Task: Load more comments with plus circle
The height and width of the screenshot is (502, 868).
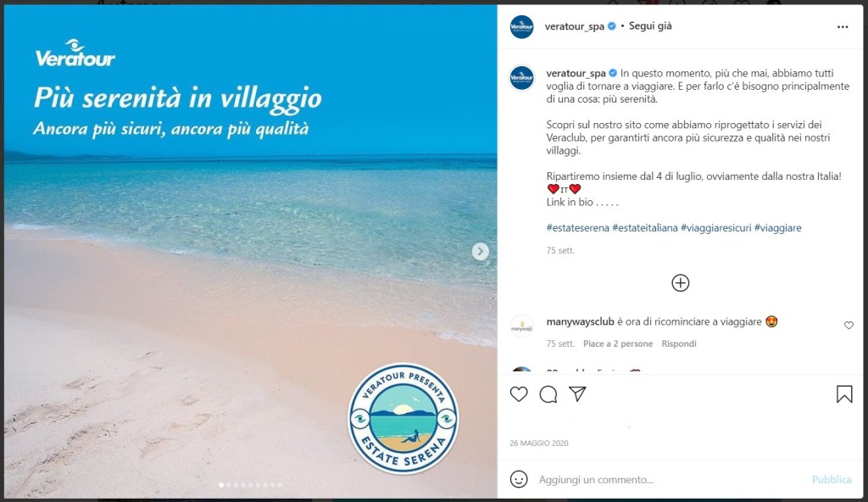Action: pyautogui.click(x=681, y=283)
